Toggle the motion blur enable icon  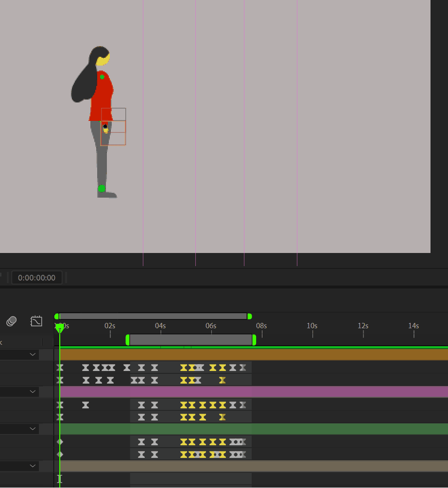point(12,321)
